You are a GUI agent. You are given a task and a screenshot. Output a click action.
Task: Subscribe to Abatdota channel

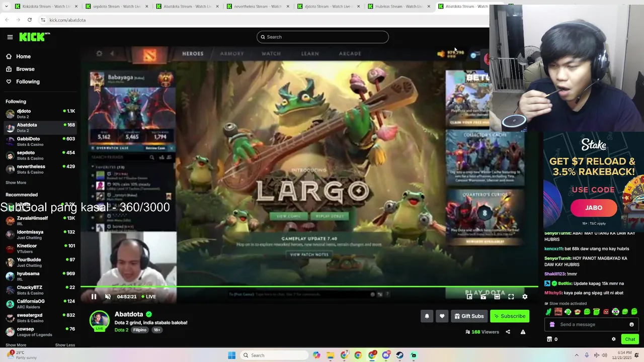point(510,316)
